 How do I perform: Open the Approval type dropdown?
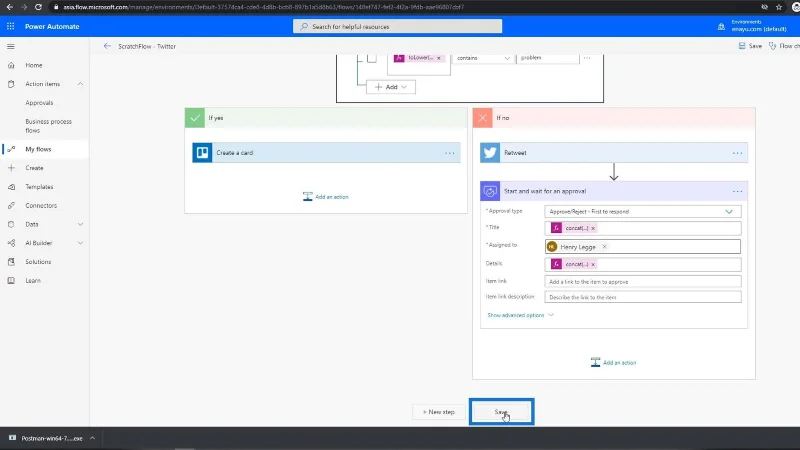[643, 211]
